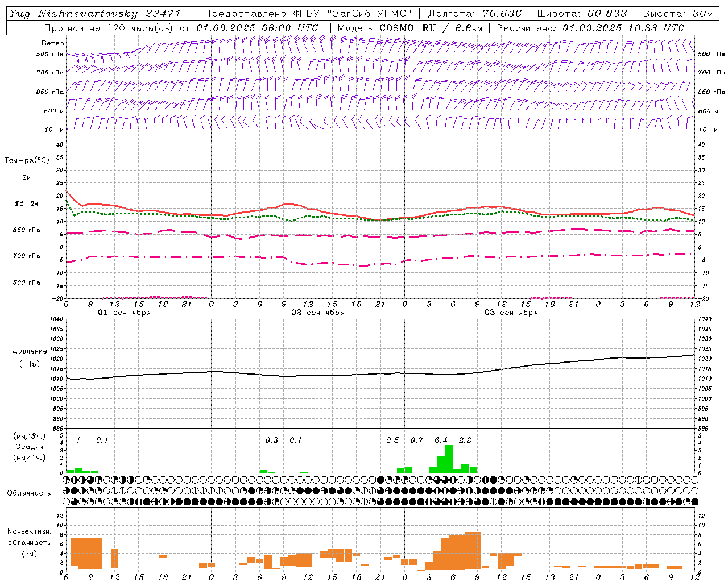Click the tallest orange convective cloud bar

(x=473, y=551)
